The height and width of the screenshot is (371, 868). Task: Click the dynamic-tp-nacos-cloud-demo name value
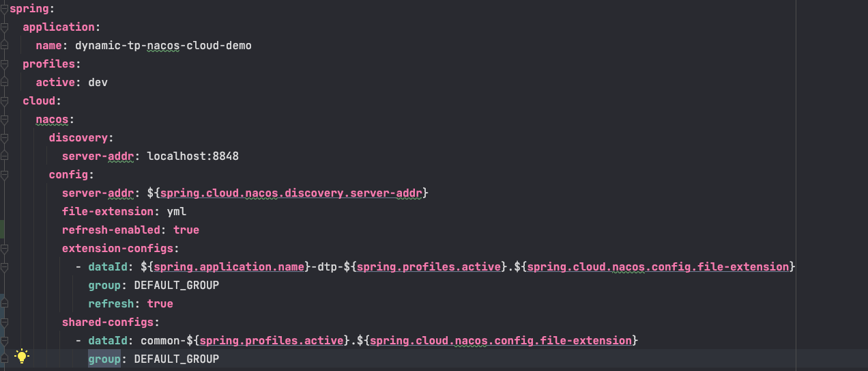pyautogui.click(x=163, y=46)
